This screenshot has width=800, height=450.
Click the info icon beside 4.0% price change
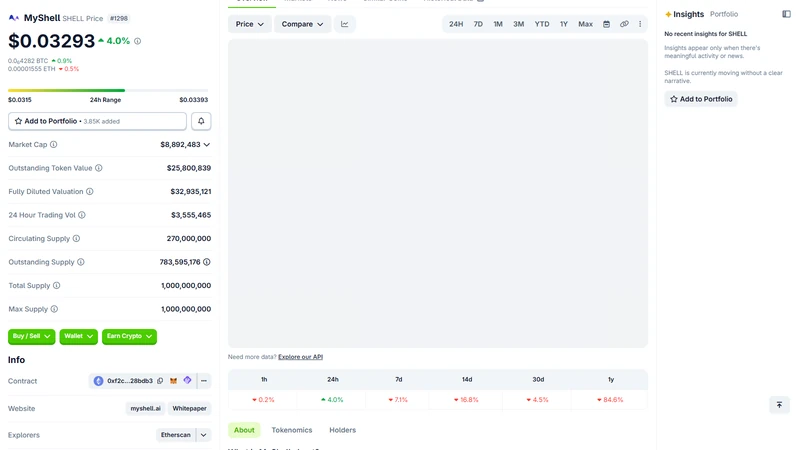pyautogui.click(x=137, y=41)
